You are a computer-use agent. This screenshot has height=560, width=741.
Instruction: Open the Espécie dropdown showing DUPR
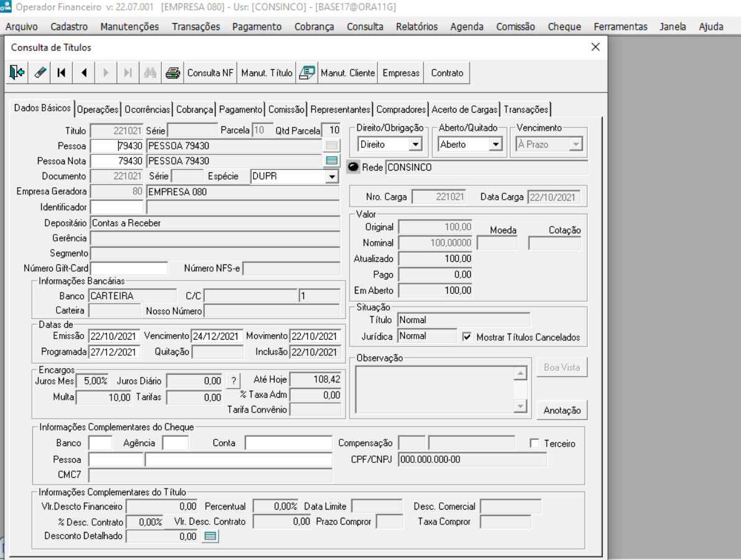coord(331,176)
